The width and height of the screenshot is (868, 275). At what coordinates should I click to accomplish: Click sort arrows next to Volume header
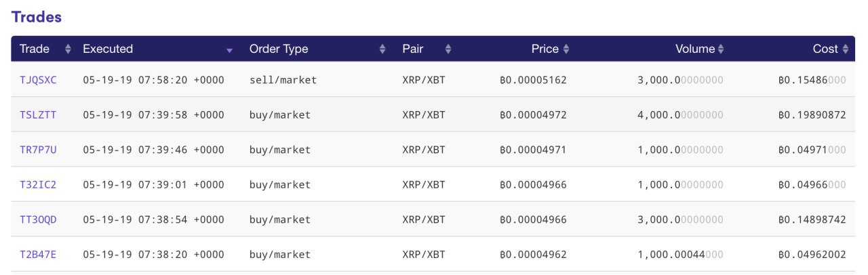721,49
